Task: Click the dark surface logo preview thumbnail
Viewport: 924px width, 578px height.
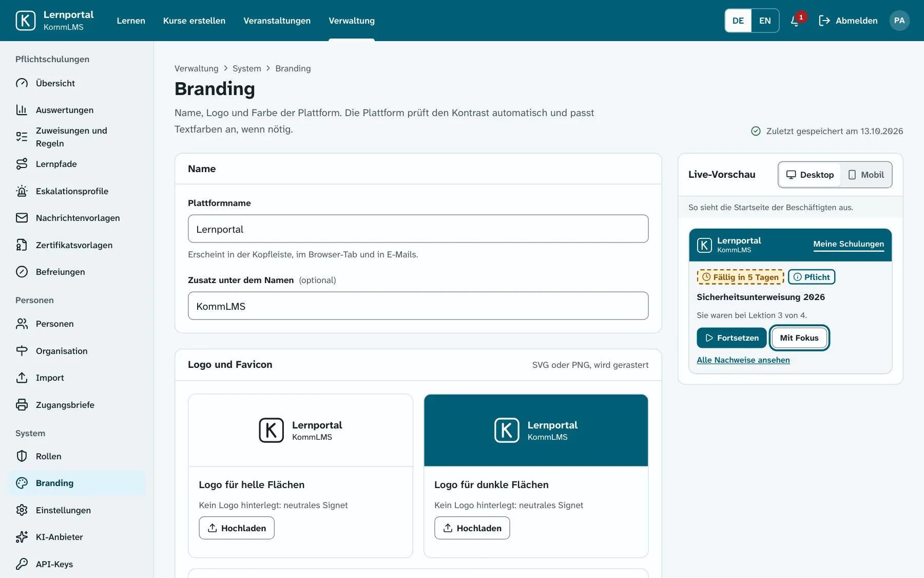Action: click(x=536, y=431)
